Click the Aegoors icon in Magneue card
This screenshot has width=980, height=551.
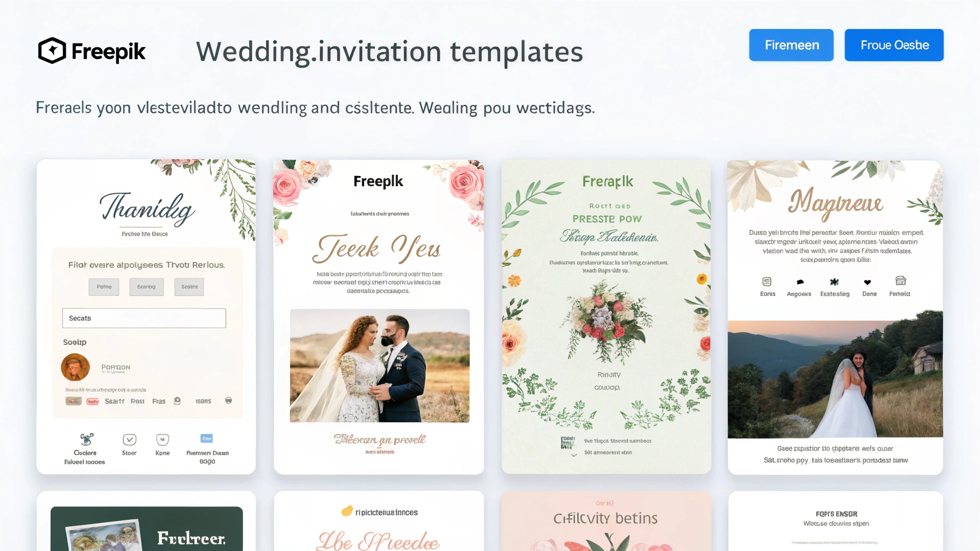800,282
